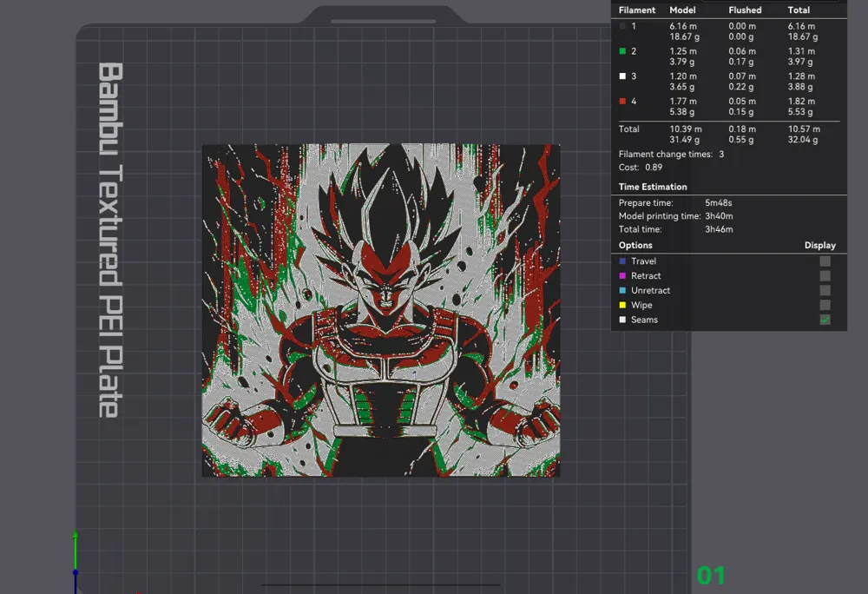The height and width of the screenshot is (594, 868).
Task: Click the white Seams color marker
Action: 621,320
